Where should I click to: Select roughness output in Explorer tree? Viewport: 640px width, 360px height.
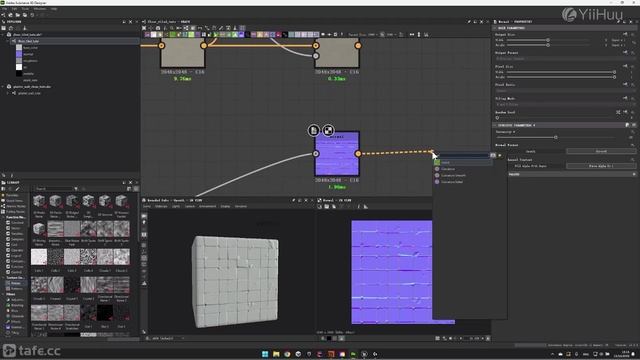coord(30,61)
